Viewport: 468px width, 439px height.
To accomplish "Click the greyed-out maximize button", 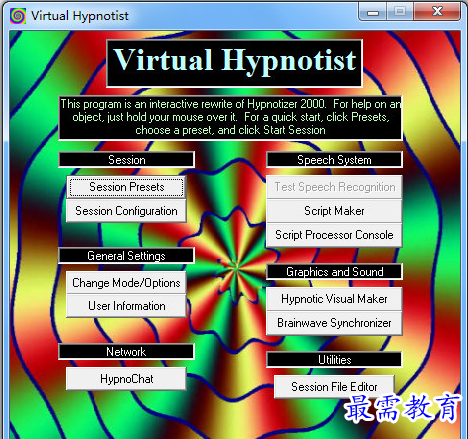I will 400,12.
